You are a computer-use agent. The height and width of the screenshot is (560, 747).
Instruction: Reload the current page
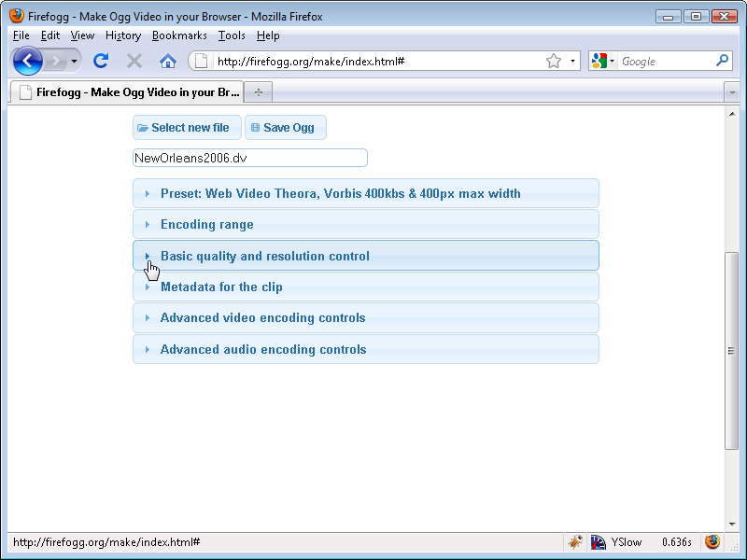click(101, 60)
